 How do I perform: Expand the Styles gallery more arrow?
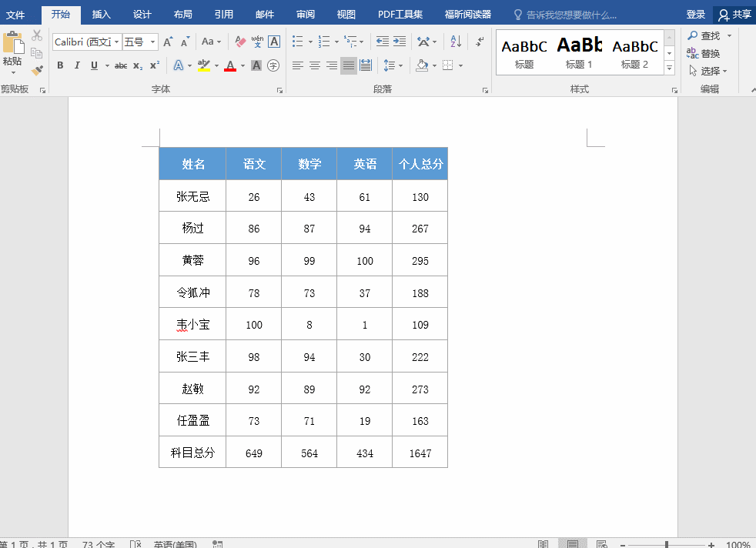[669, 69]
